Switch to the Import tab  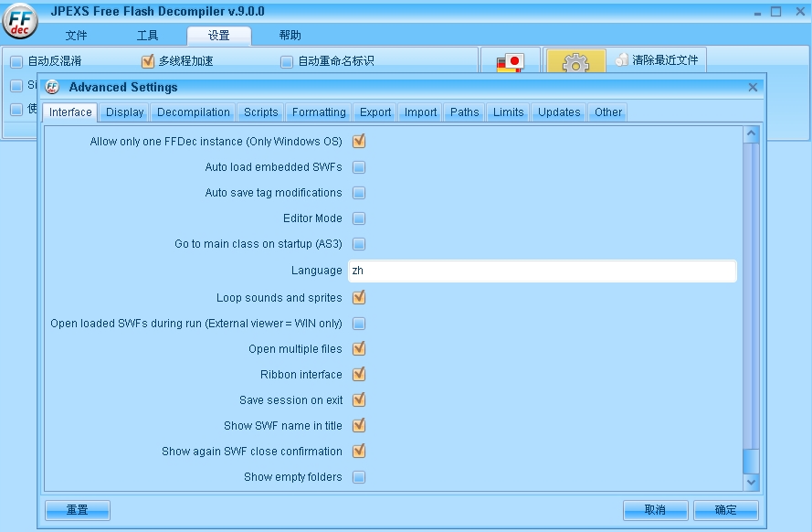click(420, 112)
